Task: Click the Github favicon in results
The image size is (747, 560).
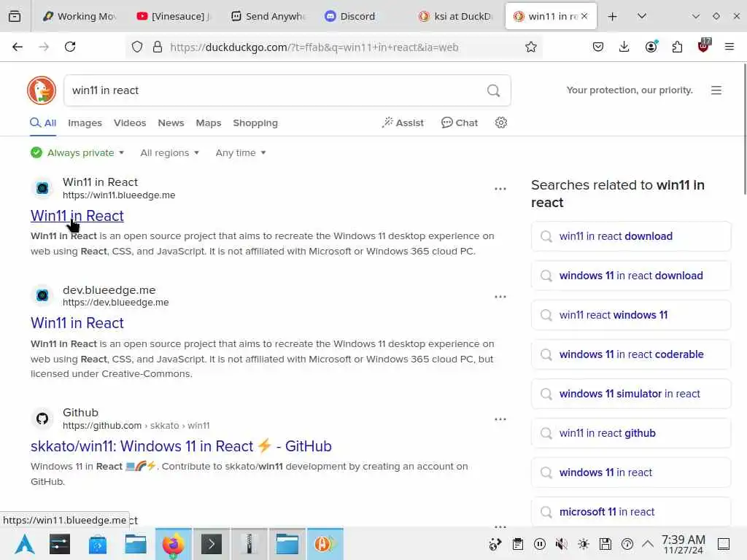Action: (42, 419)
